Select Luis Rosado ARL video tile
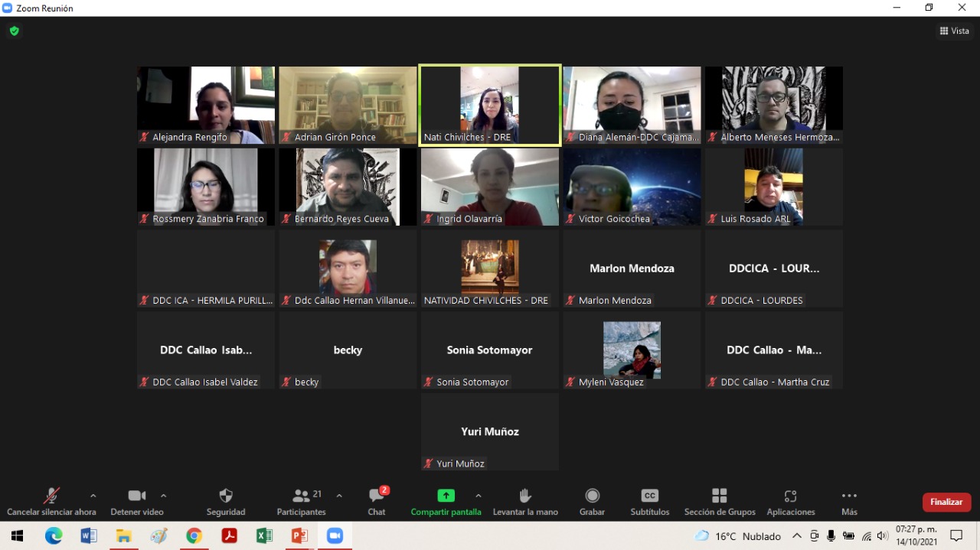The width and height of the screenshot is (980, 550). click(x=774, y=187)
